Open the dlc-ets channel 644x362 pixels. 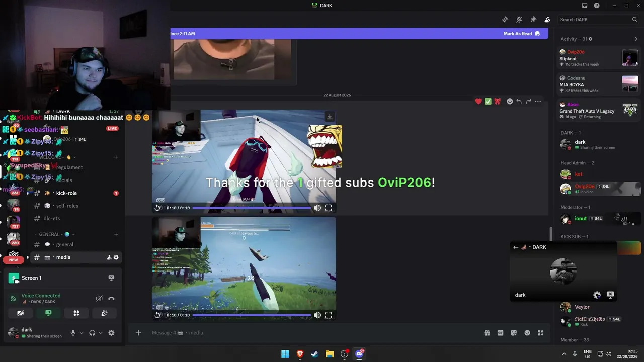click(x=76, y=219)
